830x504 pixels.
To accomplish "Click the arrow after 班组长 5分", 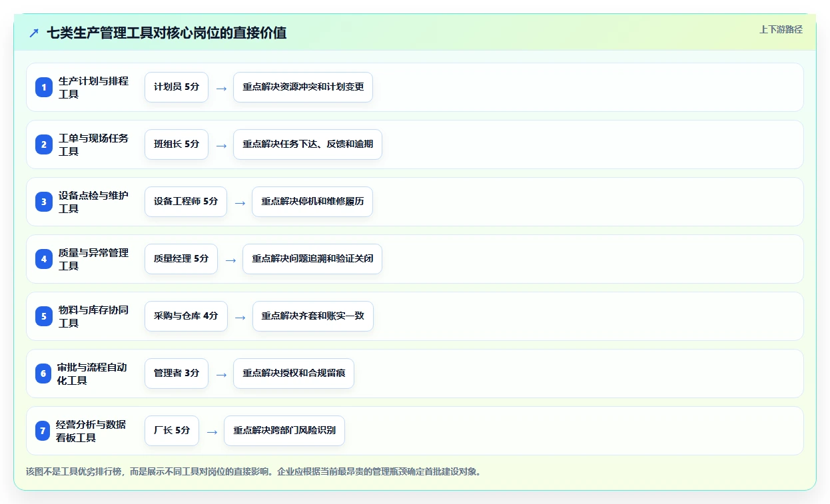I will 221,145.
